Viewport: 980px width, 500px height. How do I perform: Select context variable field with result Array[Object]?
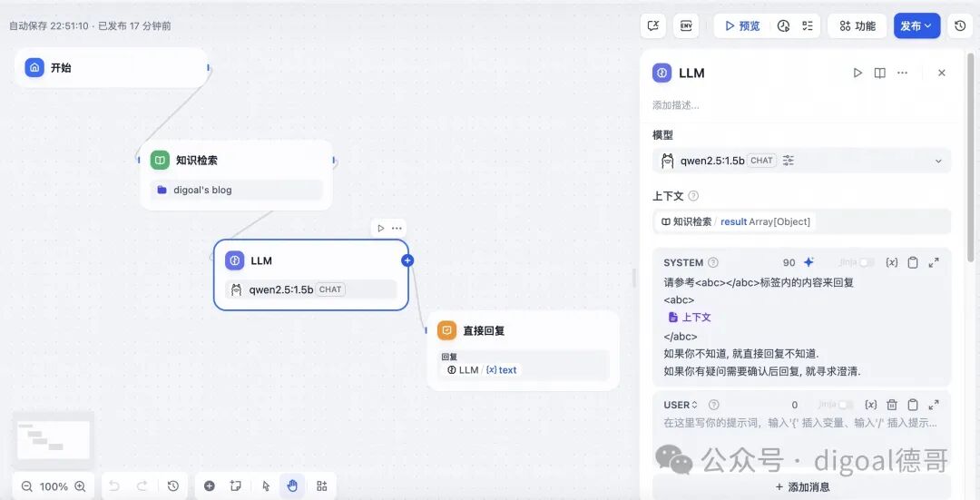click(801, 222)
